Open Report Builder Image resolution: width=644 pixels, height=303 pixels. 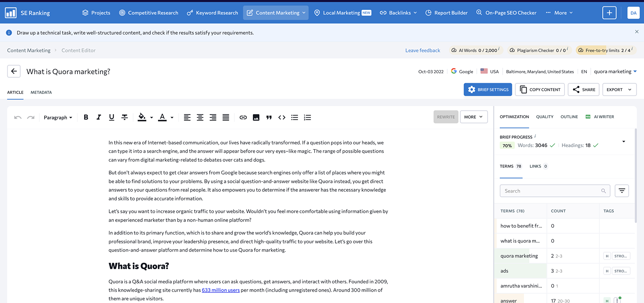tap(446, 13)
